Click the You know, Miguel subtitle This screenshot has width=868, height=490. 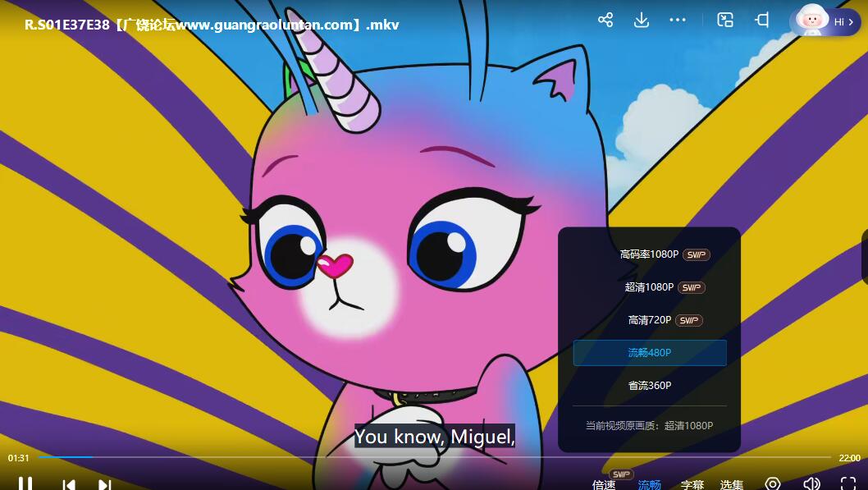435,437
